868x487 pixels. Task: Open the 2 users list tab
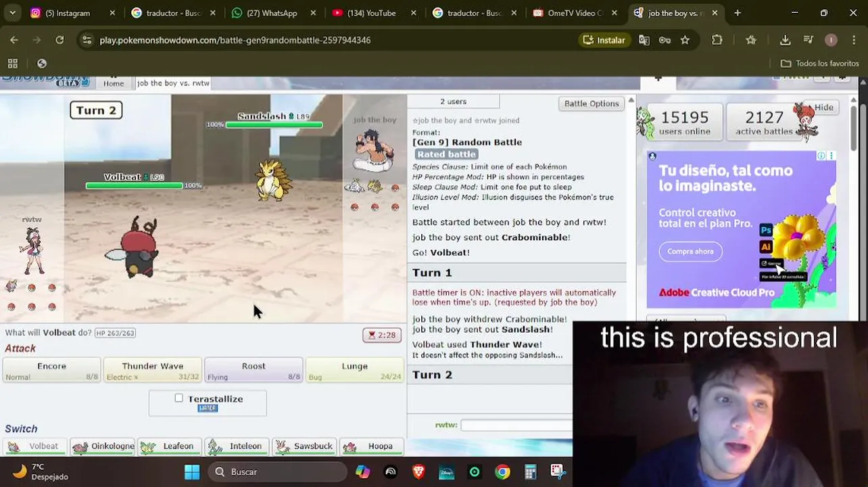[453, 101]
